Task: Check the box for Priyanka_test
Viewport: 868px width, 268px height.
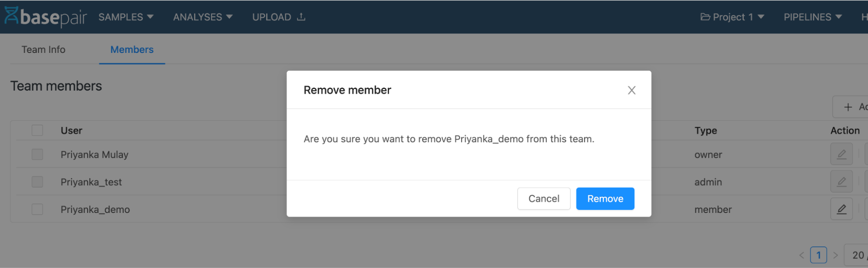Action: click(37, 182)
